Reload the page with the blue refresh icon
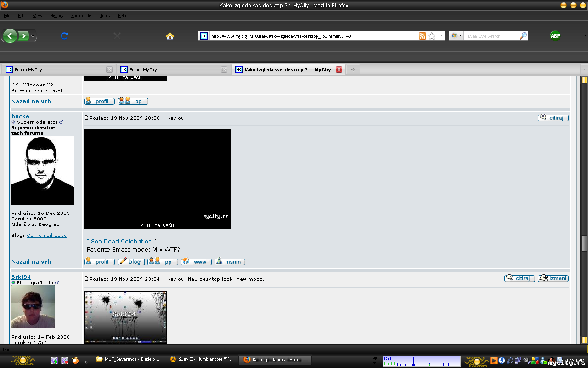Image resolution: width=588 pixels, height=368 pixels. [64, 36]
